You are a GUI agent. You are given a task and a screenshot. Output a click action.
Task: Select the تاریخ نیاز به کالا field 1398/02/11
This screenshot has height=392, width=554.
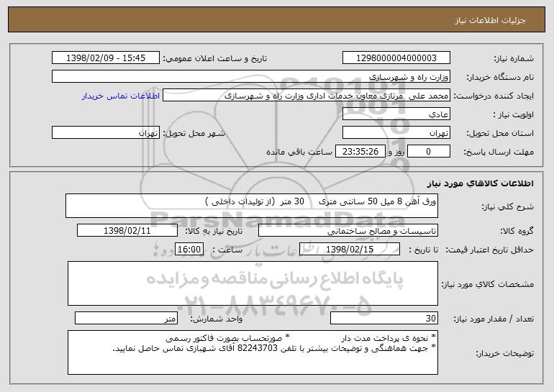click(127, 231)
